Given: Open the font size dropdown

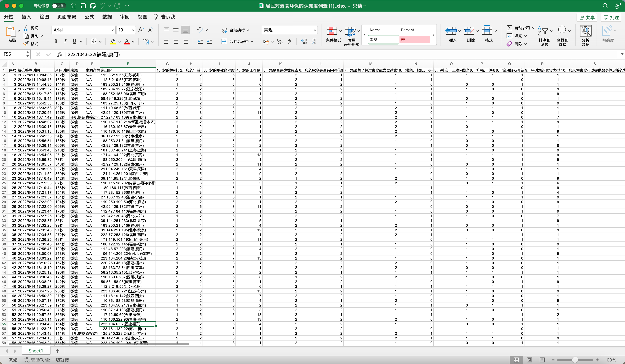Looking at the screenshot, I should click(x=133, y=30).
